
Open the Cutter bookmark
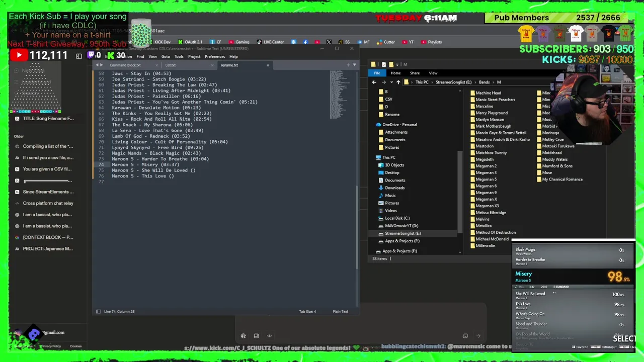[386, 42]
